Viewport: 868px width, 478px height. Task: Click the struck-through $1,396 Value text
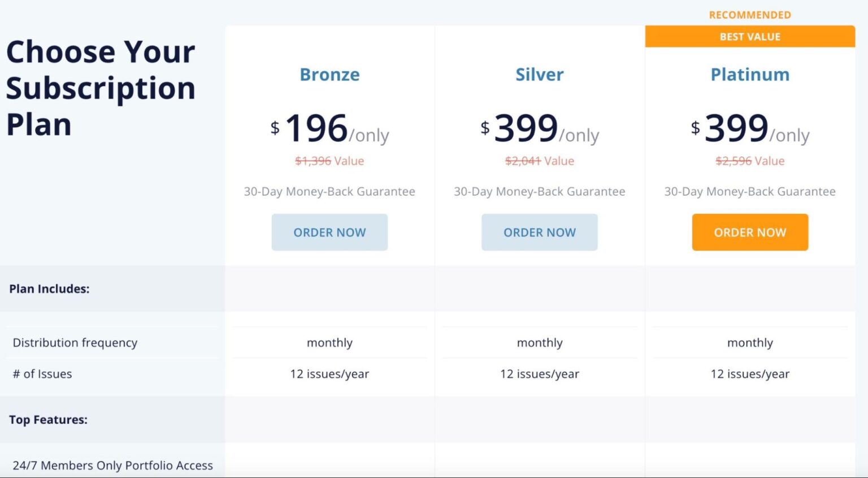click(329, 161)
